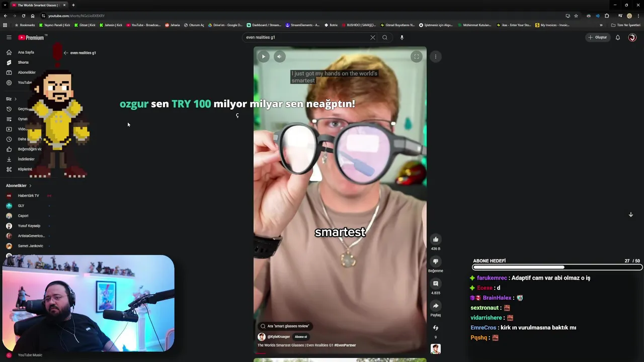The width and height of the screenshot is (644, 362).
Task: Click the Short progress bar
Action: tap(340, 353)
